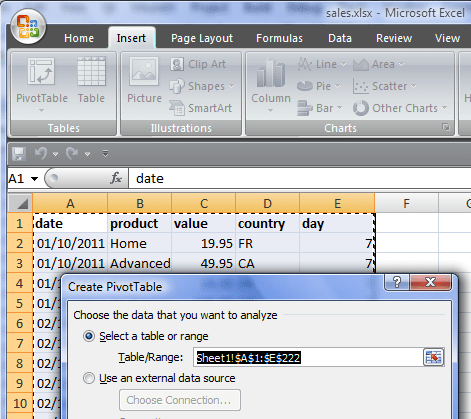Open the Shapes gallery
The image size is (471, 419).
[x=202, y=86]
